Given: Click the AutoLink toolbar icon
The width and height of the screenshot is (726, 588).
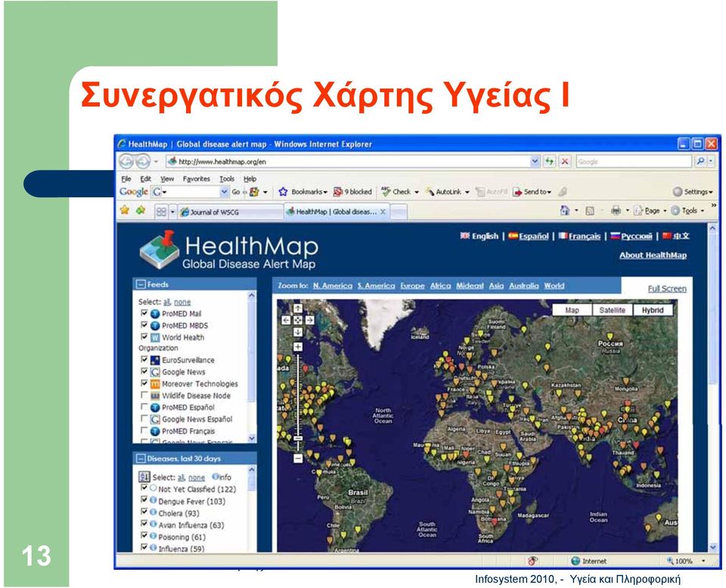Looking at the screenshot, I should click(430, 191).
